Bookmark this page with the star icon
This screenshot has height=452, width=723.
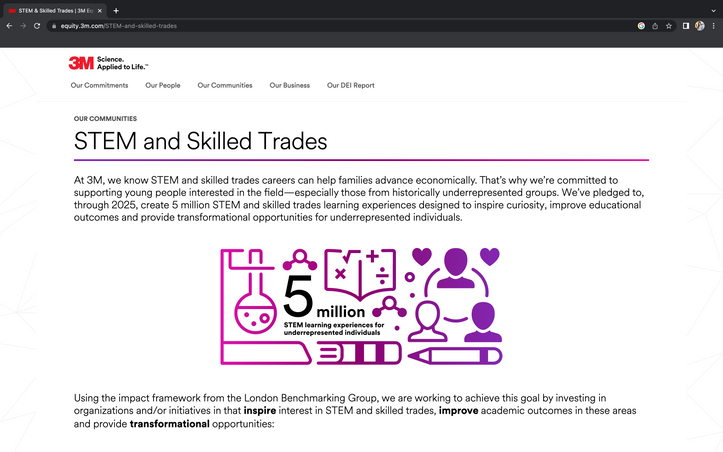coord(669,26)
